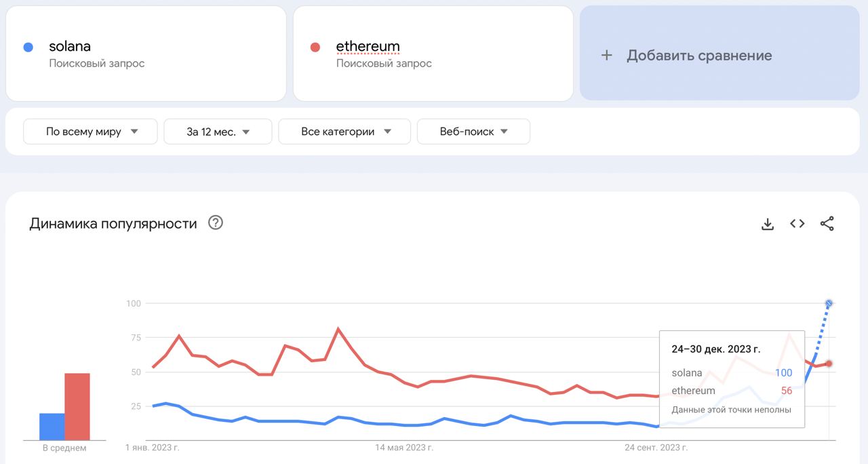Click the red average bar for ethereum
The height and width of the screenshot is (464, 868).
click(x=77, y=406)
